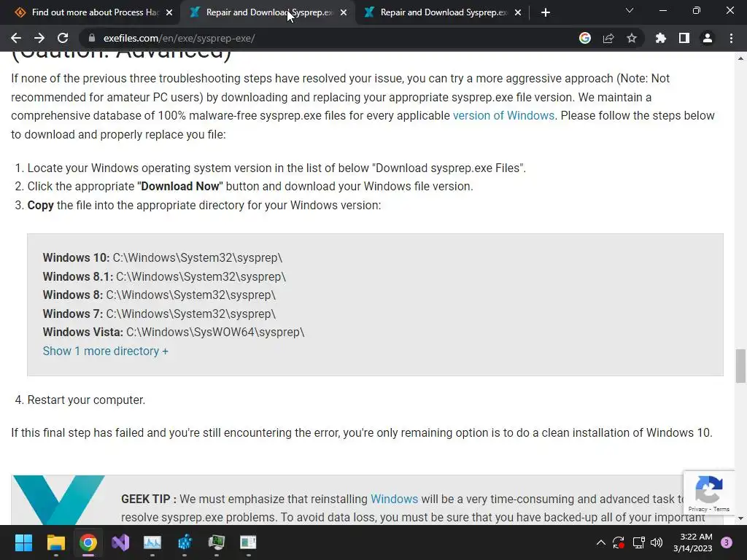Click the reCAPTCHA badge
The width and height of the screenshot is (747, 560).
[709, 494]
